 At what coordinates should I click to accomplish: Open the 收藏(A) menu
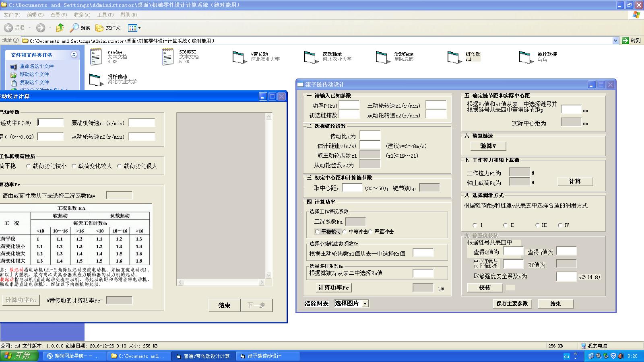point(82,15)
